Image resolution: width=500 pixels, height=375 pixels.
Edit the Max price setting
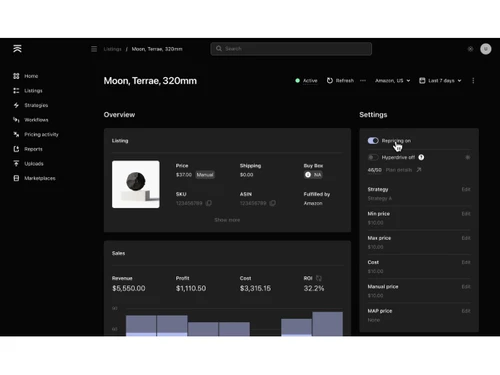pos(466,238)
